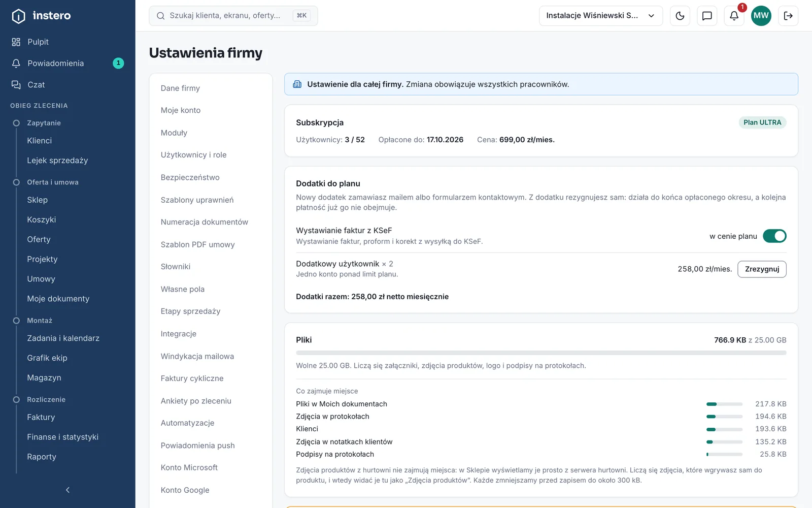
Task: Click the Oferta i umowa circle marker
Action: (x=16, y=182)
